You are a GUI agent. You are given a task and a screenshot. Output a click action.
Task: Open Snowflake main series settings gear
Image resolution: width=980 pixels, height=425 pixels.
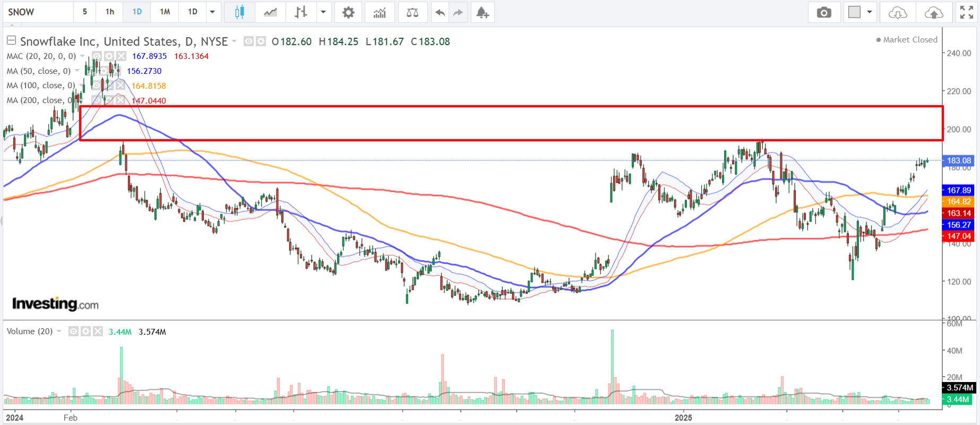[261, 41]
